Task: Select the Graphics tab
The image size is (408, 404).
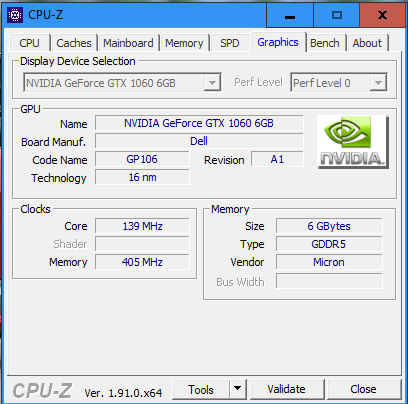Action: [x=278, y=42]
